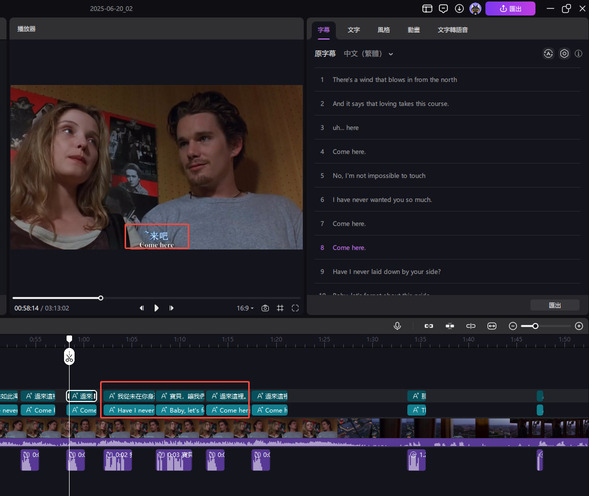Open the feedback message icon
Viewport: 589px width, 496px height.
(x=443, y=9)
